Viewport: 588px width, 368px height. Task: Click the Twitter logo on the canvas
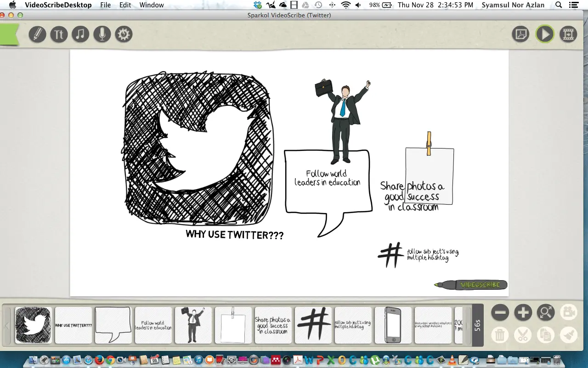click(x=198, y=148)
